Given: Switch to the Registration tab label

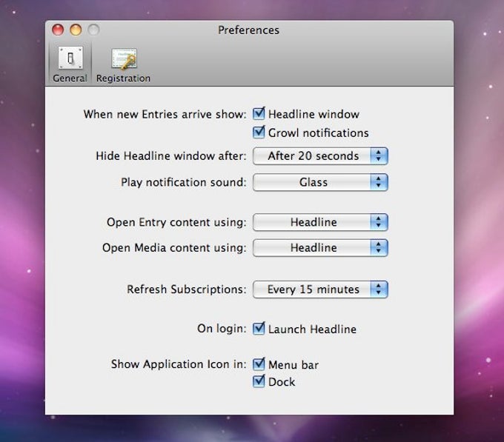Looking at the screenshot, I should 123,78.
